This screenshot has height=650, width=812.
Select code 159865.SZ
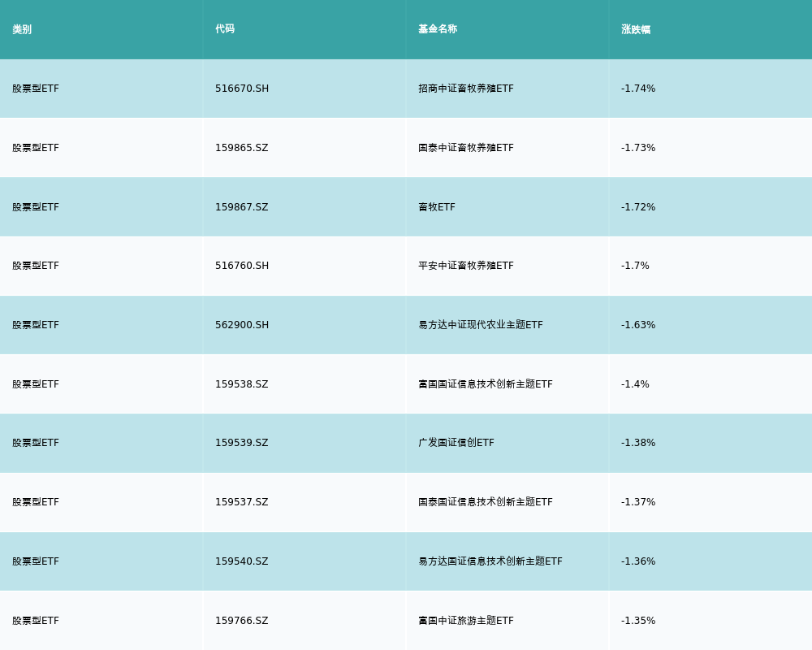pos(241,148)
